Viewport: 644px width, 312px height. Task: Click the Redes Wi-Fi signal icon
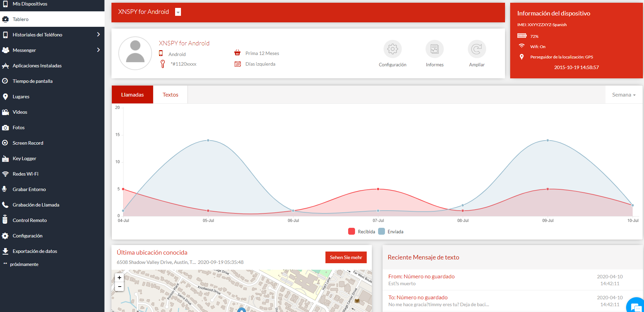(x=5, y=174)
